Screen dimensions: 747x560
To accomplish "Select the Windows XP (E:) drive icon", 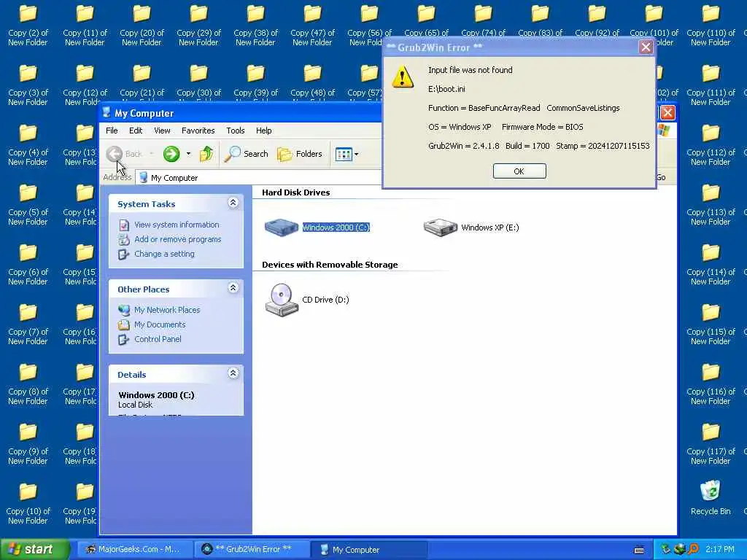I will pos(440,227).
